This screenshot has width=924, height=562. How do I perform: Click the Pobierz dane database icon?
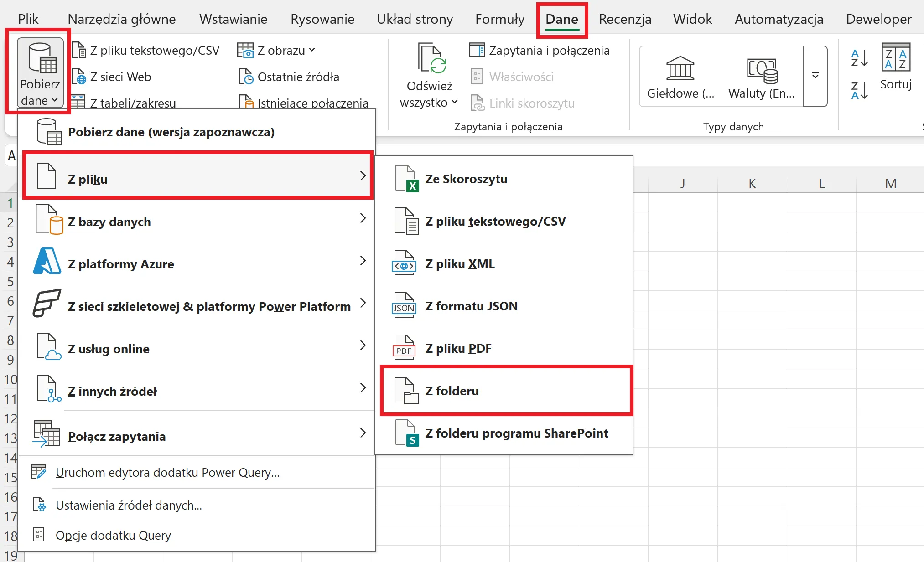pyautogui.click(x=42, y=58)
